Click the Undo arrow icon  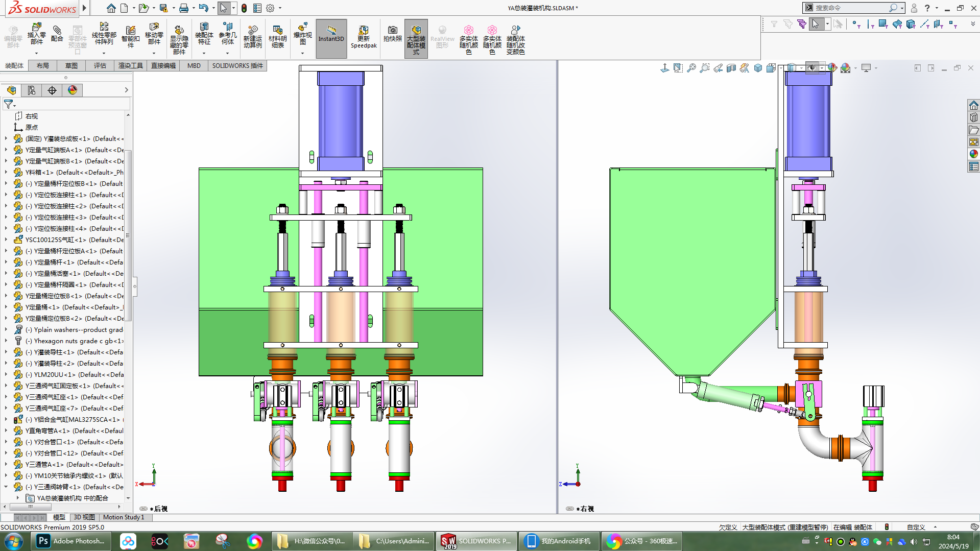coord(204,8)
